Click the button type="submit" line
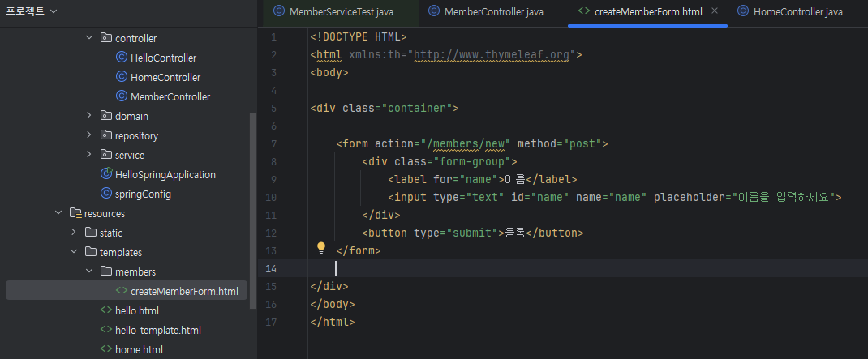 click(x=473, y=233)
